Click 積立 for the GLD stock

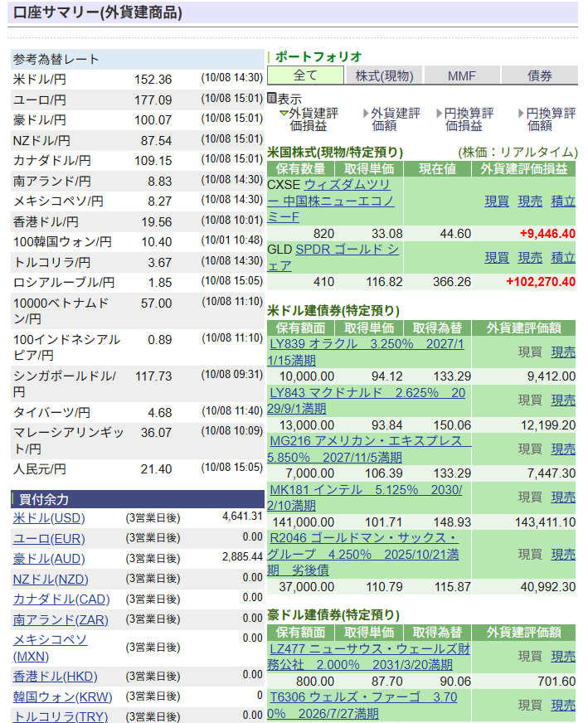click(x=563, y=258)
